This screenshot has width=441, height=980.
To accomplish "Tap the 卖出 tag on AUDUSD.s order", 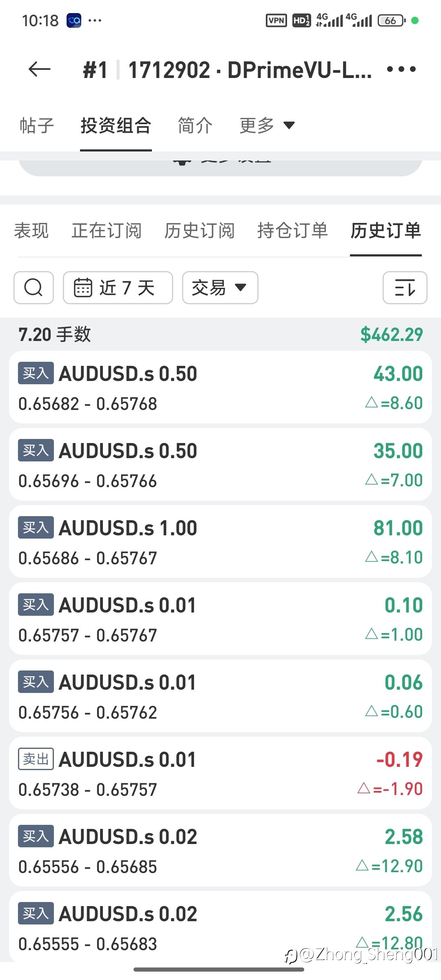I will (x=36, y=759).
